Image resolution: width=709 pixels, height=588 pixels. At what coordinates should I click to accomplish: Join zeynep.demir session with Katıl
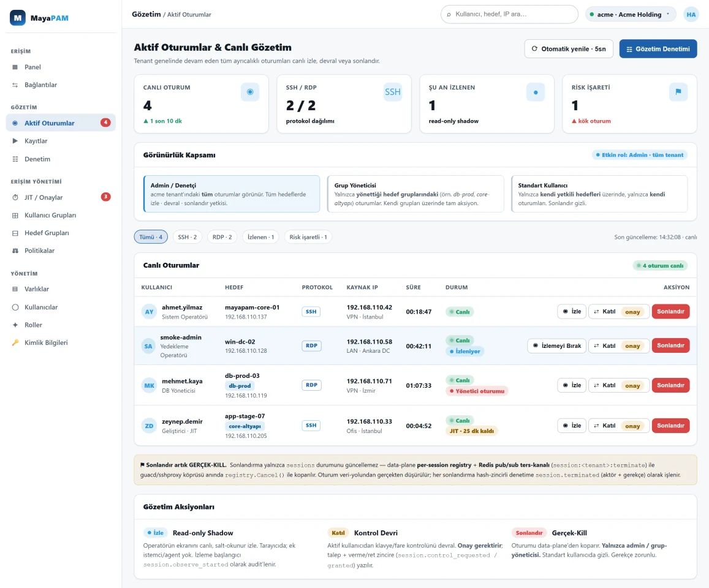[x=618, y=426]
